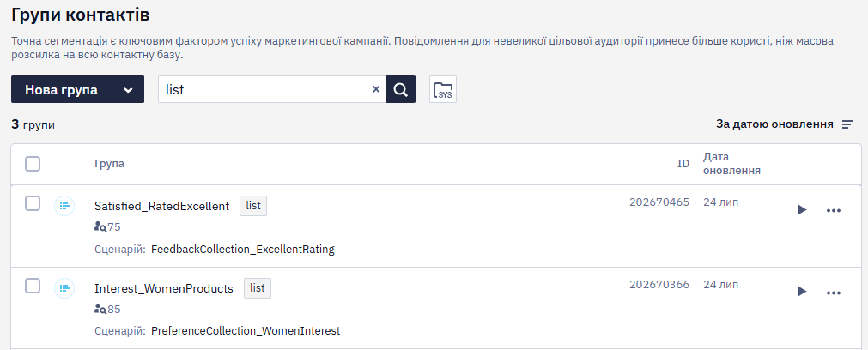The image size is (868, 350).
Task: Run Satisfied_RatedExcellent group with play icon
Action: tap(802, 210)
